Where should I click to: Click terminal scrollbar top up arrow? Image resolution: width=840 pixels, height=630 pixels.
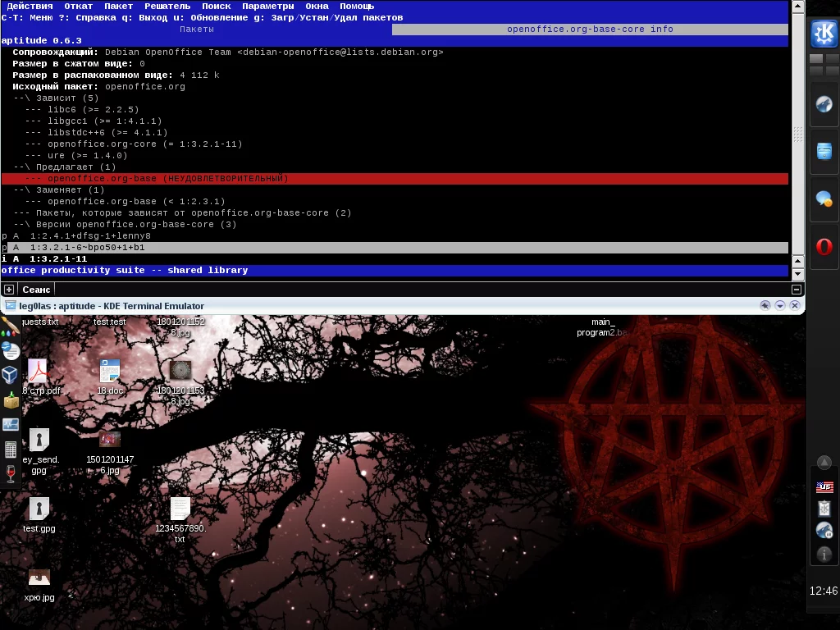[x=797, y=7]
